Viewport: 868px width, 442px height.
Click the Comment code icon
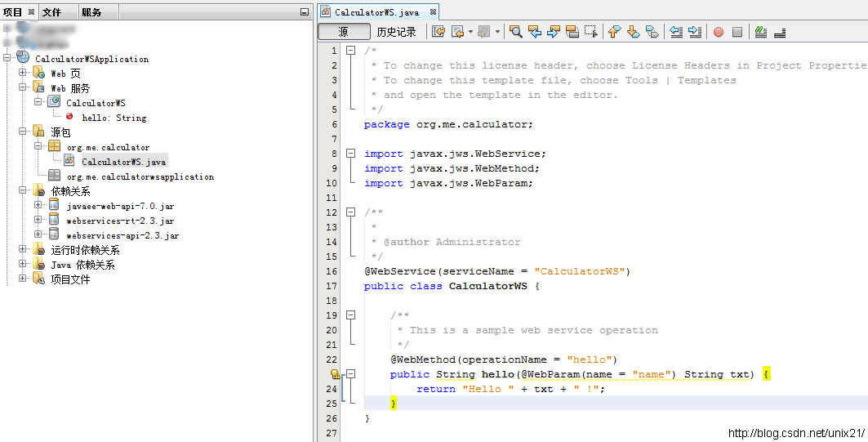pyautogui.click(x=761, y=32)
